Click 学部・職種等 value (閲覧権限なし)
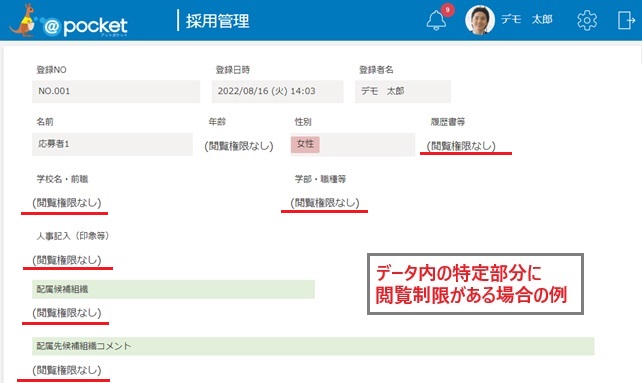This screenshot has height=383, width=642. pyautogui.click(x=325, y=203)
